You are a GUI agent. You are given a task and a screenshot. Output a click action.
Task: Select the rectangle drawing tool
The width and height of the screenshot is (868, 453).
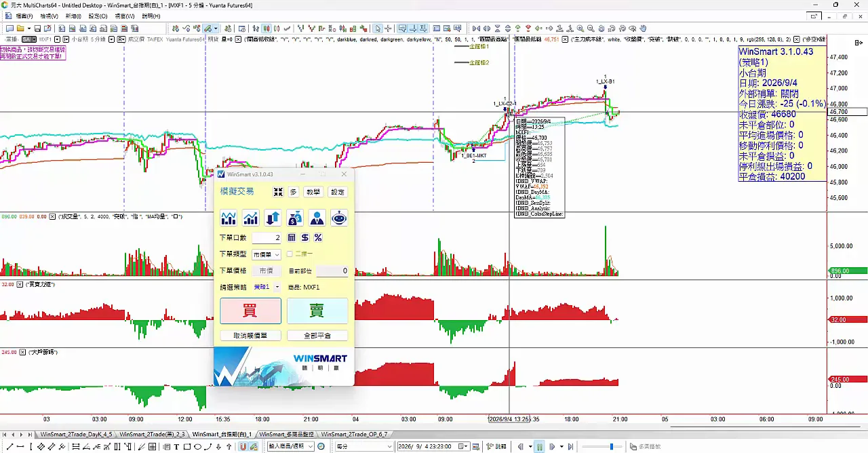186,447
